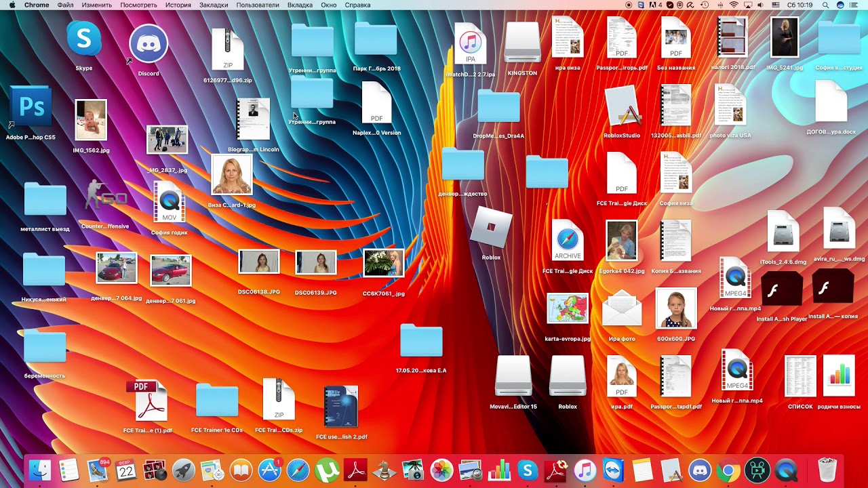Open the История menu

coord(178,5)
